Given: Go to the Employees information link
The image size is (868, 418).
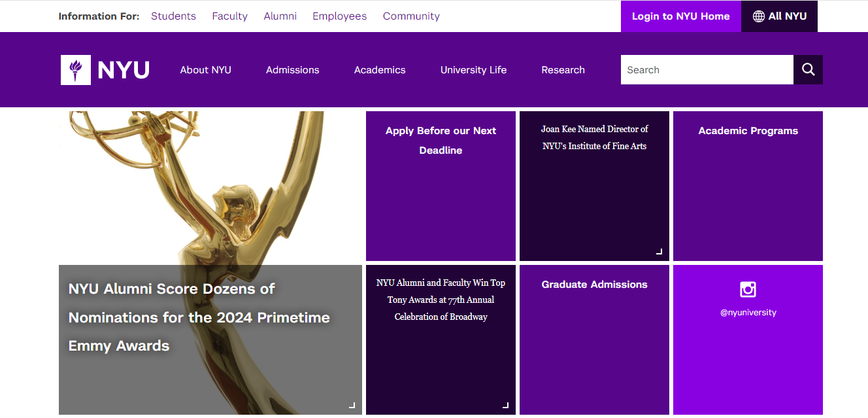Looking at the screenshot, I should pyautogui.click(x=340, y=16).
